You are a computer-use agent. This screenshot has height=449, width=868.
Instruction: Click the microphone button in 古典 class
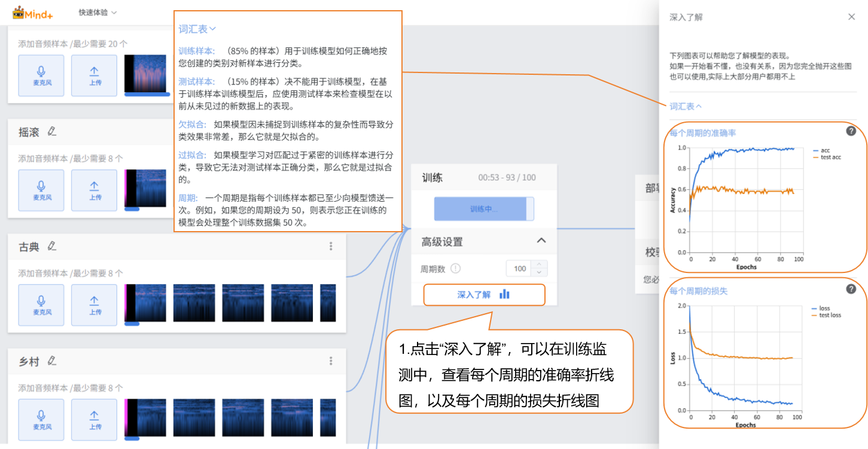tap(41, 305)
